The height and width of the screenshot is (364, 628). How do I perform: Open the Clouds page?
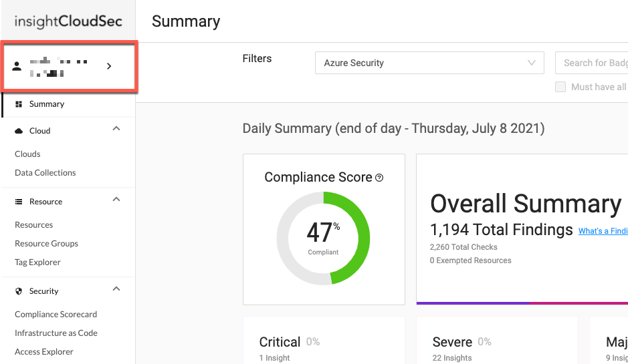tap(27, 154)
